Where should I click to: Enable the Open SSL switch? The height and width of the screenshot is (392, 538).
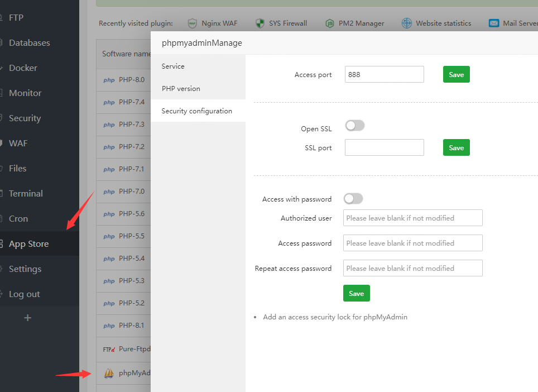[x=355, y=126]
